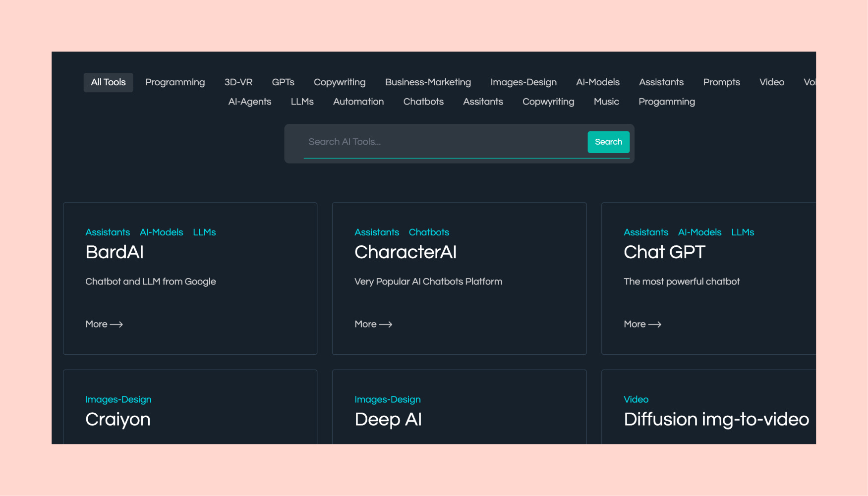Open the Assistants tag on Chat GPT card
The height and width of the screenshot is (496, 868).
646,232
